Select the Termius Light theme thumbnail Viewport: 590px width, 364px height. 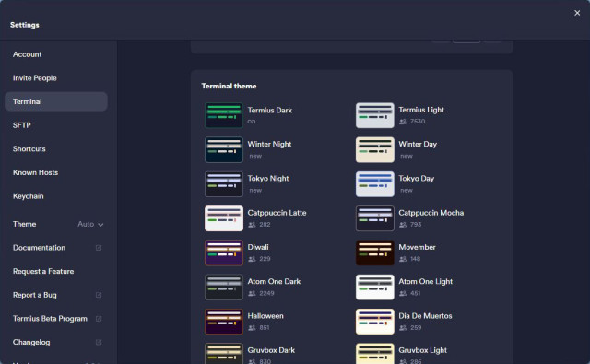click(375, 115)
